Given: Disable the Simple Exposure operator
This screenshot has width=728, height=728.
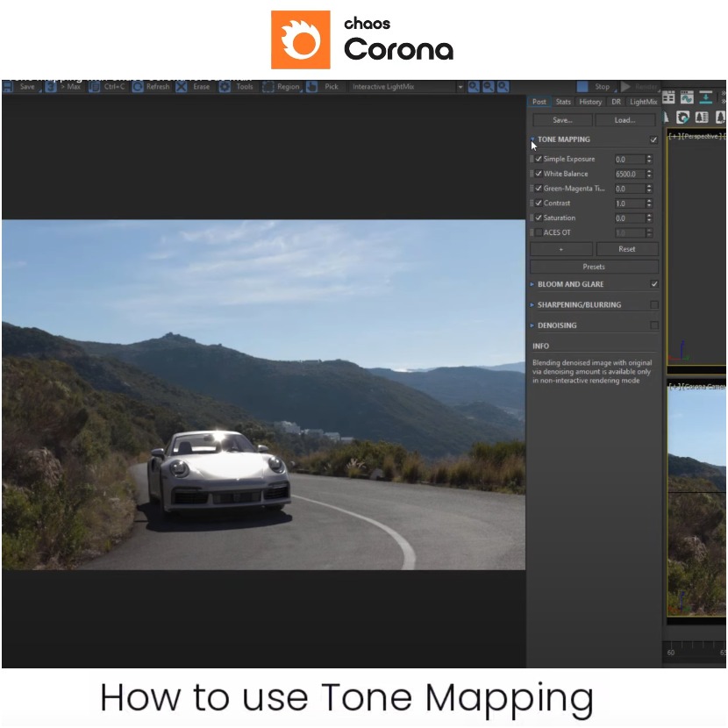Looking at the screenshot, I should [x=539, y=159].
